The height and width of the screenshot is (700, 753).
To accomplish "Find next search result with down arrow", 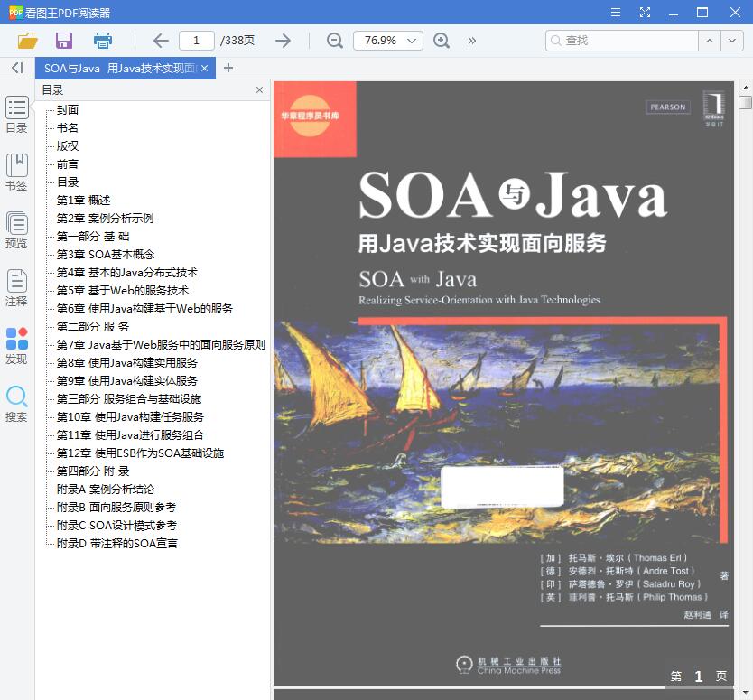I will tap(732, 41).
